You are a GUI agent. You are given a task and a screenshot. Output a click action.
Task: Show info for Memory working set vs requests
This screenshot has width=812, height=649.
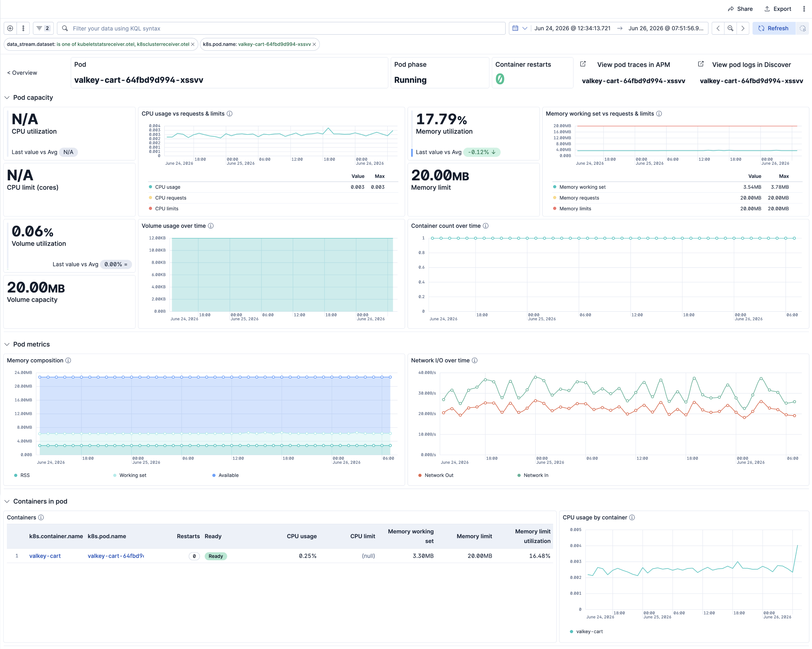[x=659, y=113]
